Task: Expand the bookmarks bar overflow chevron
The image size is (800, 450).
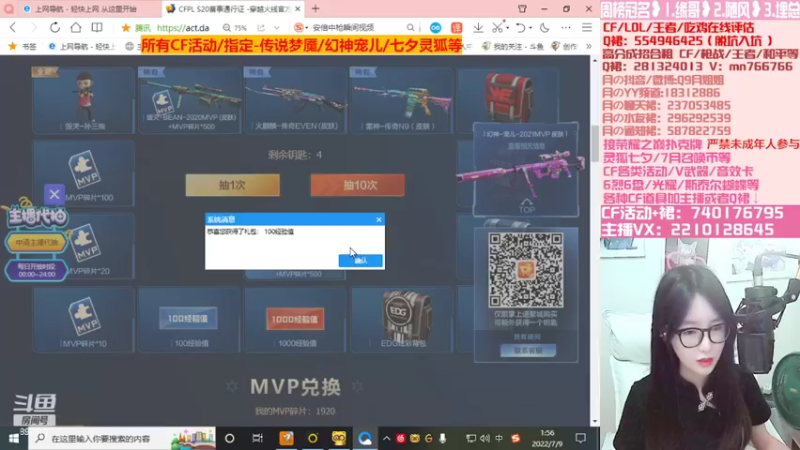Action: tap(589, 46)
